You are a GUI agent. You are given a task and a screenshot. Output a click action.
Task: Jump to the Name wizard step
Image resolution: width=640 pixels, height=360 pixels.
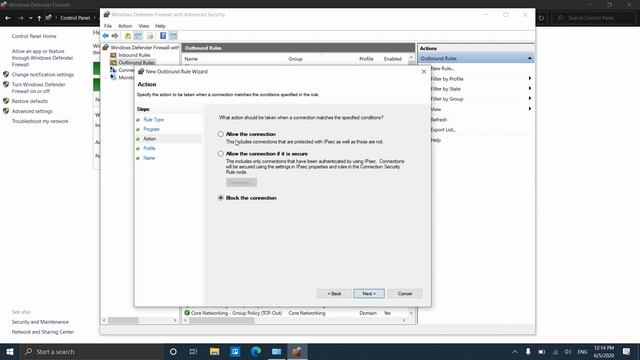coord(149,158)
